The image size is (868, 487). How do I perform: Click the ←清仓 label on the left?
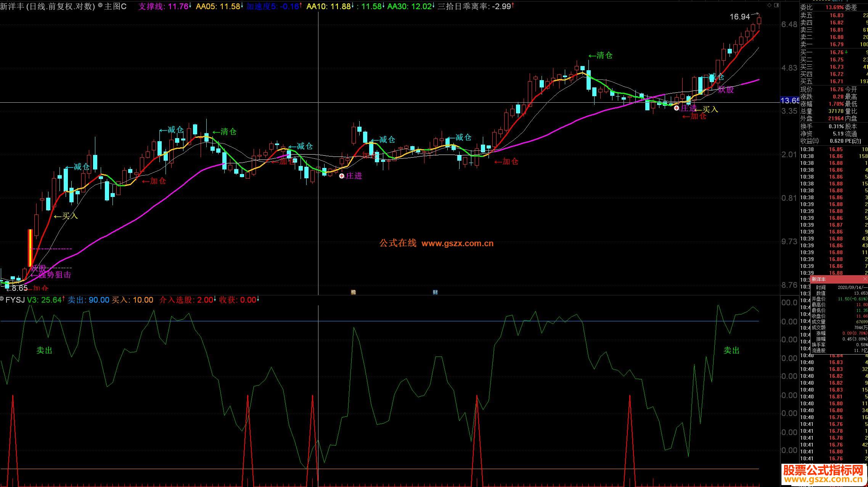click(224, 132)
